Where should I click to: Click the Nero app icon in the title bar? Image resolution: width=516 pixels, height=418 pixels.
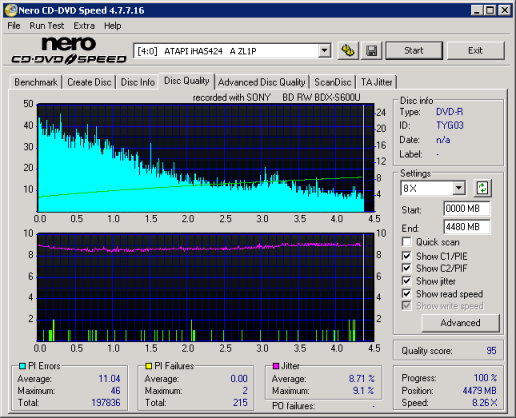tap(11, 10)
